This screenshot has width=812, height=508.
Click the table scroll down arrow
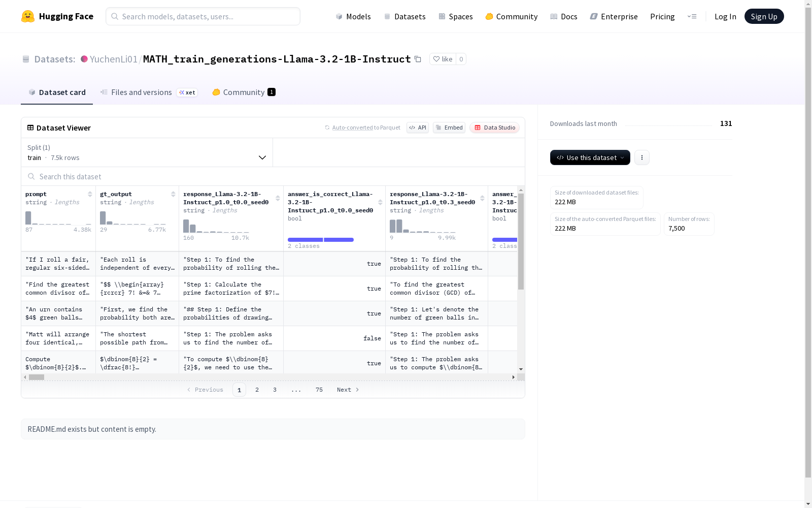pos(521,369)
